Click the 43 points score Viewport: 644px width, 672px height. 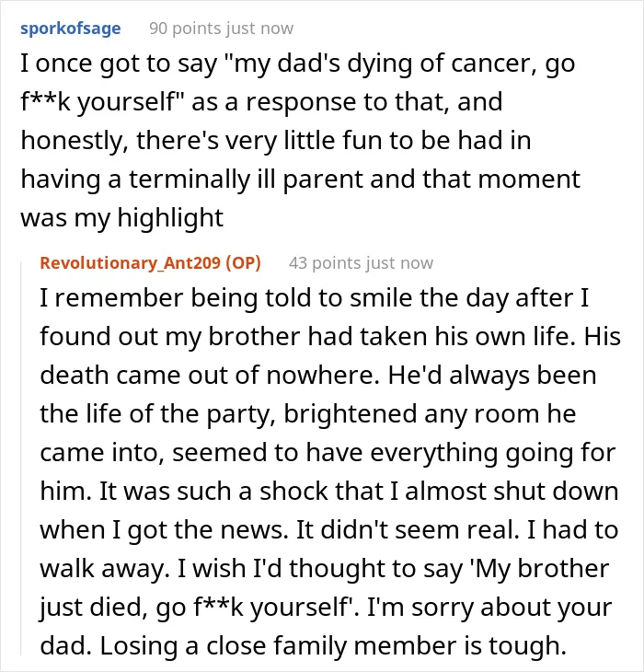point(325,263)
